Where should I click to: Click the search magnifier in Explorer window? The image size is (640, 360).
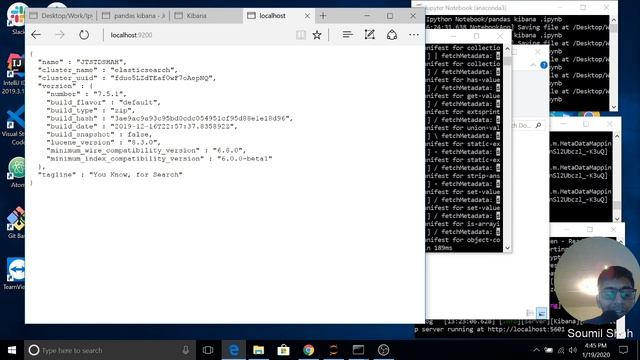tap(538, 125)
